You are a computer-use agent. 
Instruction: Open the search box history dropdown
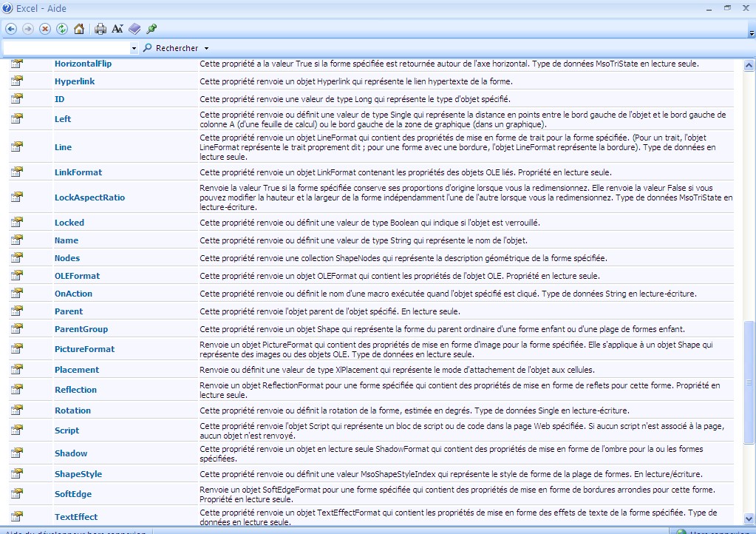click(x=134, y=48)
